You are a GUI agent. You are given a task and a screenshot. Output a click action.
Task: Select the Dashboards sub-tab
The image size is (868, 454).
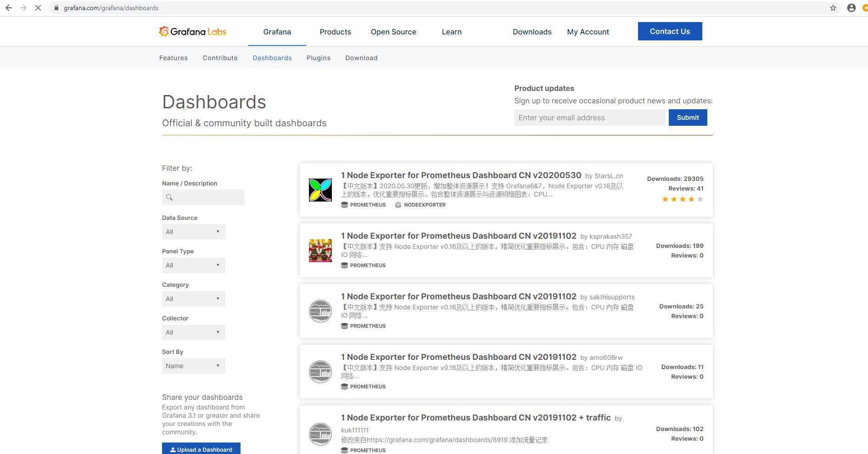pos(272,58)
